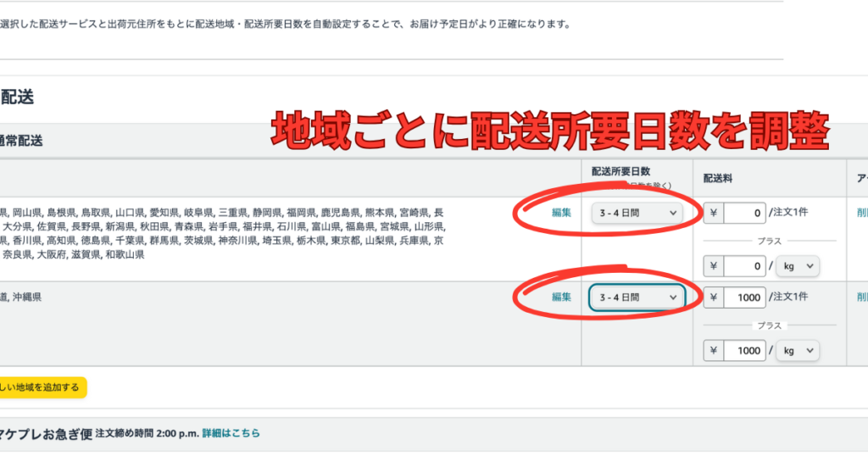This screenshot has height=456, width=868.
Task: Click the ¥1000 per-order fee field
Action: tap(743, 298)
